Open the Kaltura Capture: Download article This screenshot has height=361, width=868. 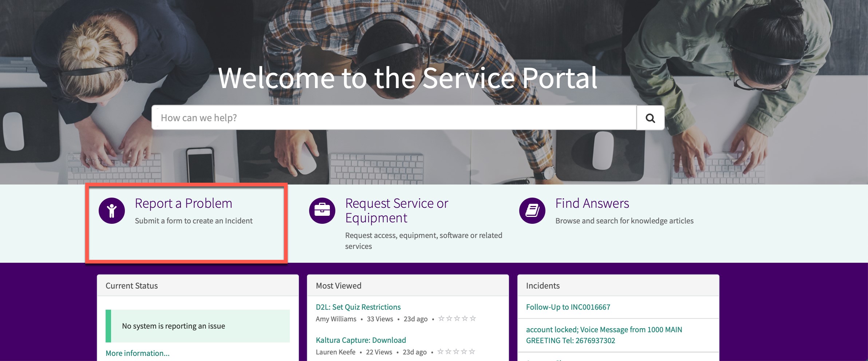[x=361, y=340]
